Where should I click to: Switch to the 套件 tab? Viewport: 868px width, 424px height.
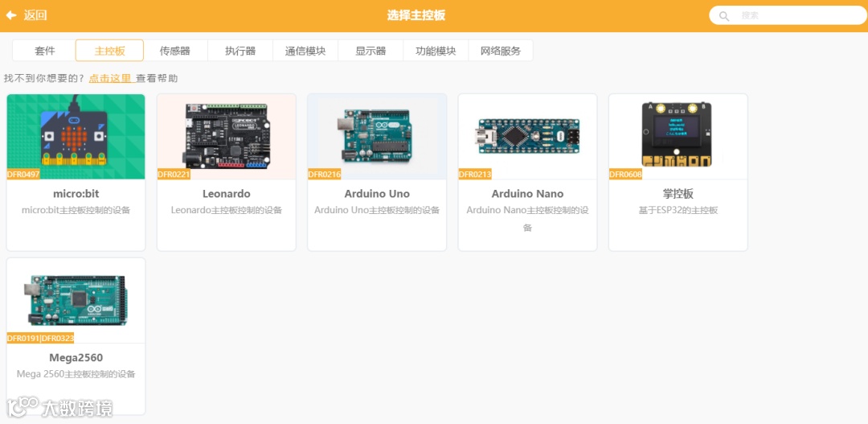[44, 51]
